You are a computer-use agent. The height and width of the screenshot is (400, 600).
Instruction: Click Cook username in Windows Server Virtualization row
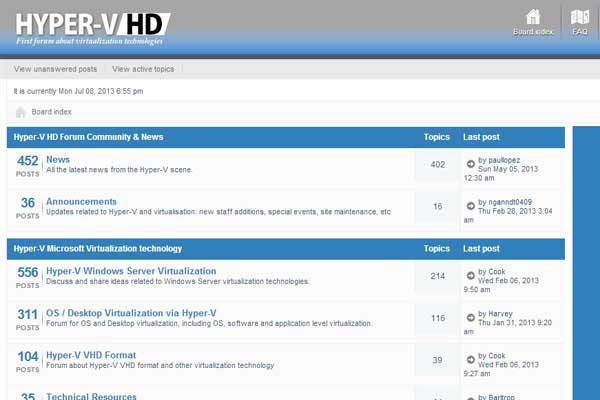497,272
